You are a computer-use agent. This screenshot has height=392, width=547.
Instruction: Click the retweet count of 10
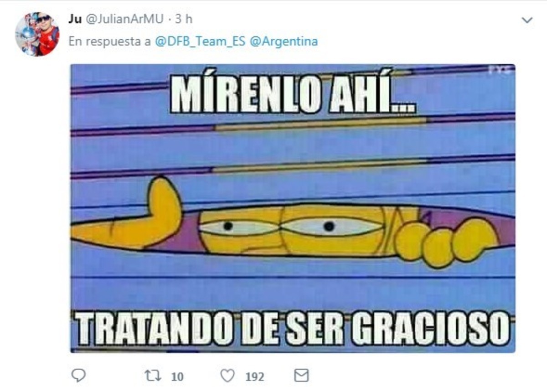[177, 377]
